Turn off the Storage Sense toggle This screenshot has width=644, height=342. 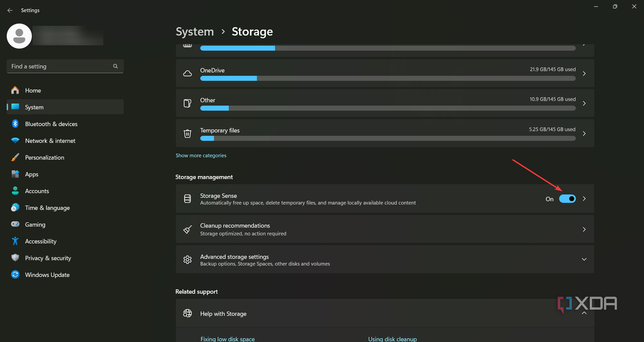click(567, 199)
